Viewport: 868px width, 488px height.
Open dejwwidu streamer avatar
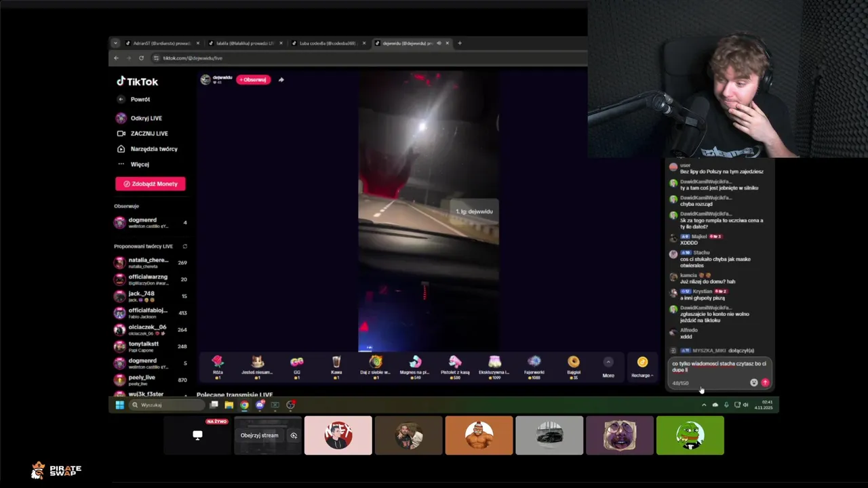coord(205,79)
